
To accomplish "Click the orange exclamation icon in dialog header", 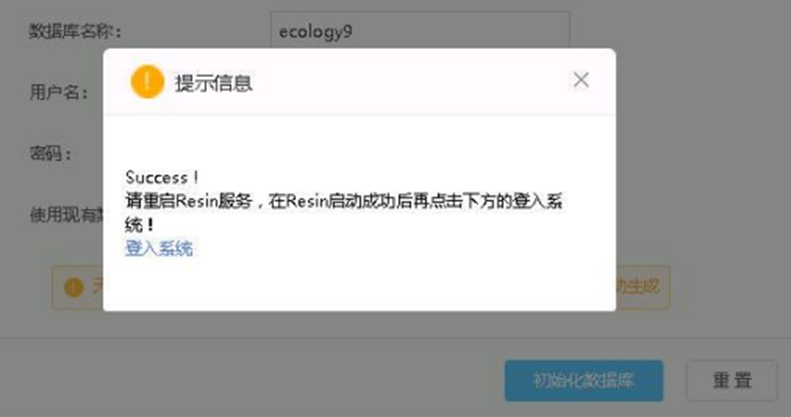I will tap(147, 81).
